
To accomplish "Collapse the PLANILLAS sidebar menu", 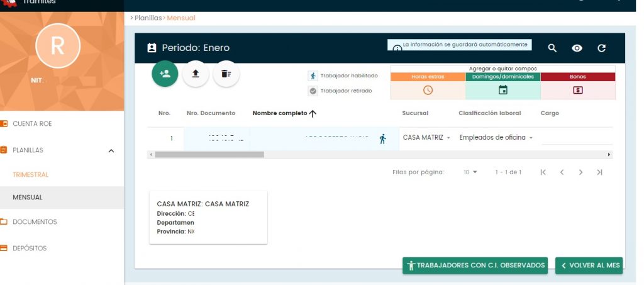I will click(x=111, y=151).
